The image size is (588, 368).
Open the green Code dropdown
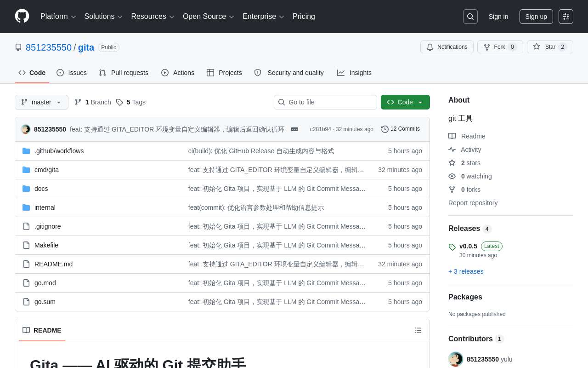click(405, 102)
